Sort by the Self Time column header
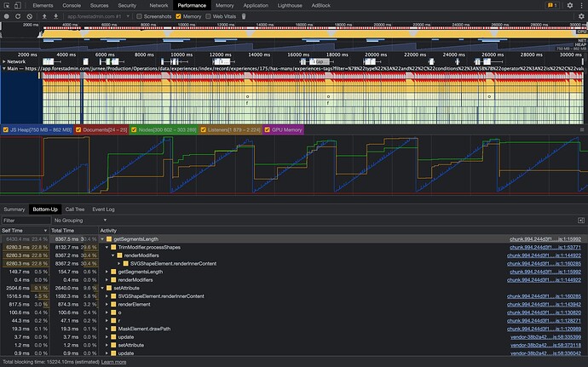This screenshot has width=588, height=367. pyautogui.click(x=25, y=231)
